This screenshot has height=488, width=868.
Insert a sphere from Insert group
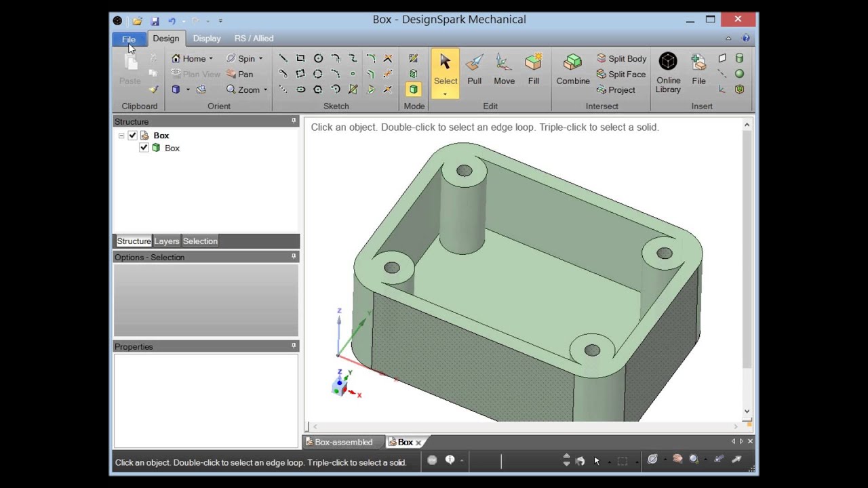740,74
